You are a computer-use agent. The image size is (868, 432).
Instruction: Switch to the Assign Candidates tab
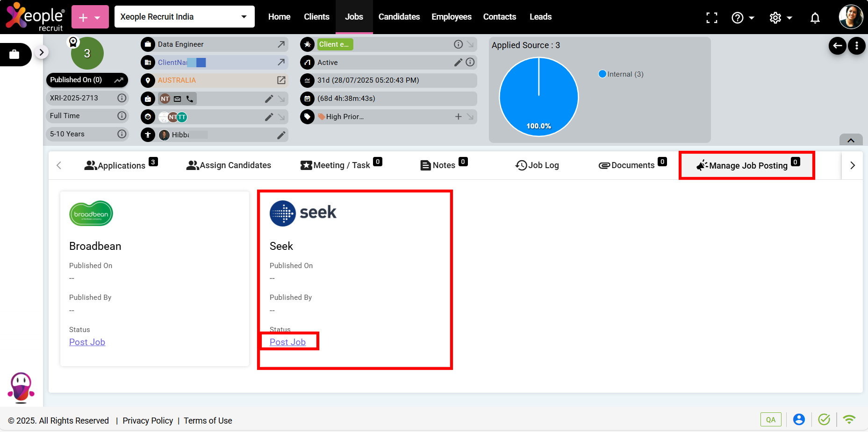[x=229, y=165]
